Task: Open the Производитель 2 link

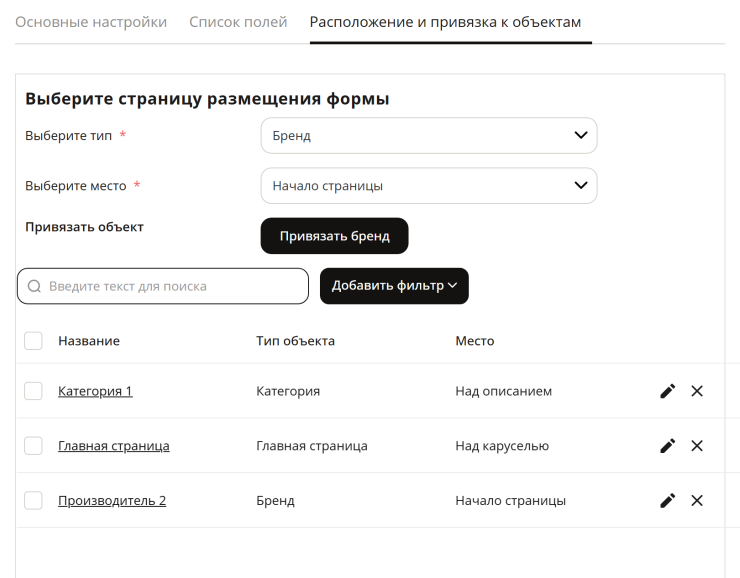Action: [x=112, y=501]
